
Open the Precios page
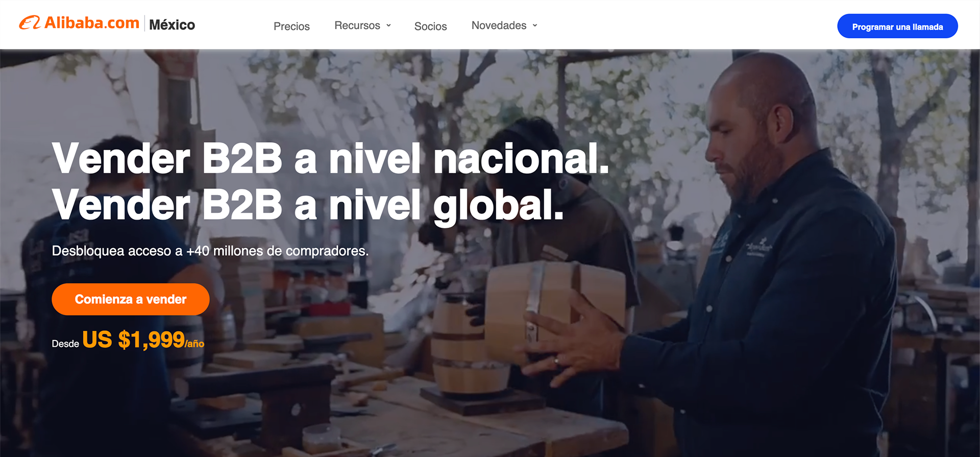click(291, 26)
